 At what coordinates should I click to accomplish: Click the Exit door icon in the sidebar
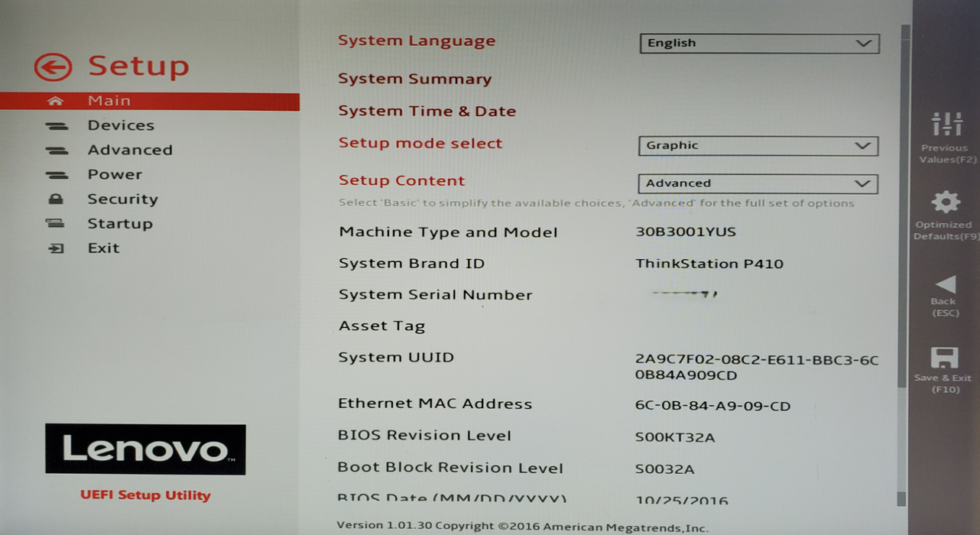56,248
